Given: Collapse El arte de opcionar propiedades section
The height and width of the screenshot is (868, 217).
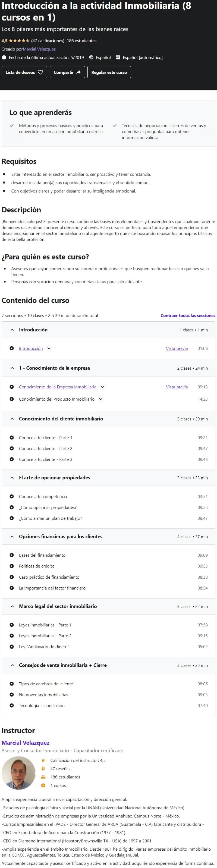Looking at the screenshot, I should click(x=109, y=478).
